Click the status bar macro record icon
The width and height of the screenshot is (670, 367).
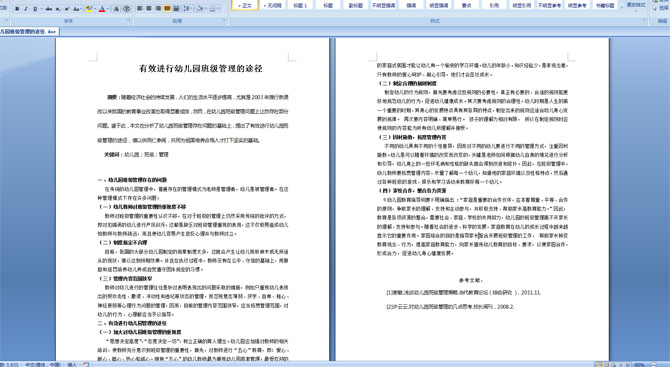pyautogui.click(x=85, y=364)
